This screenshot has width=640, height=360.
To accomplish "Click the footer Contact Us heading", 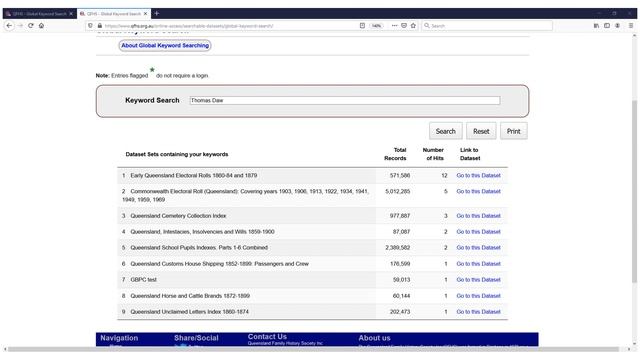I will click(x=267, y=337).
